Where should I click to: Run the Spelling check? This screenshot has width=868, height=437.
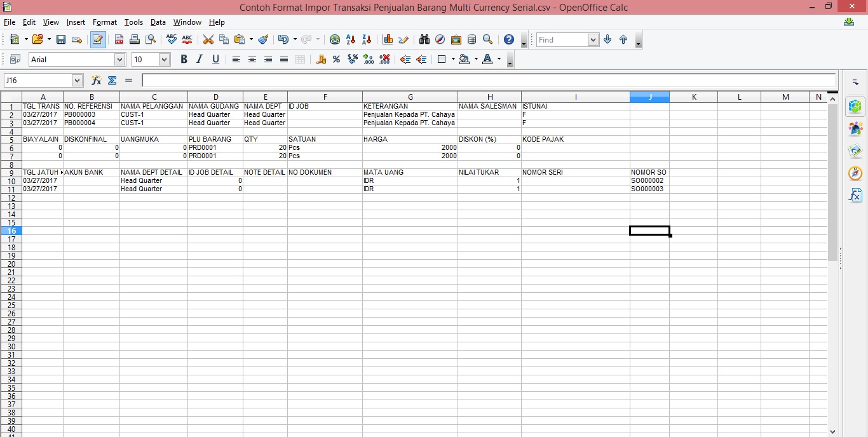pyautogui.click(x=171, y=39)
